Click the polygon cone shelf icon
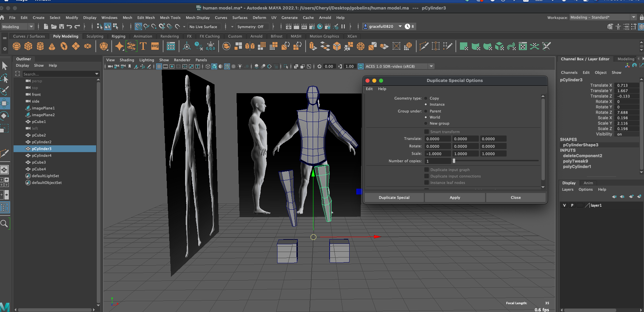The height and width of the screenshot is (312, 644). tap(52, 46)
